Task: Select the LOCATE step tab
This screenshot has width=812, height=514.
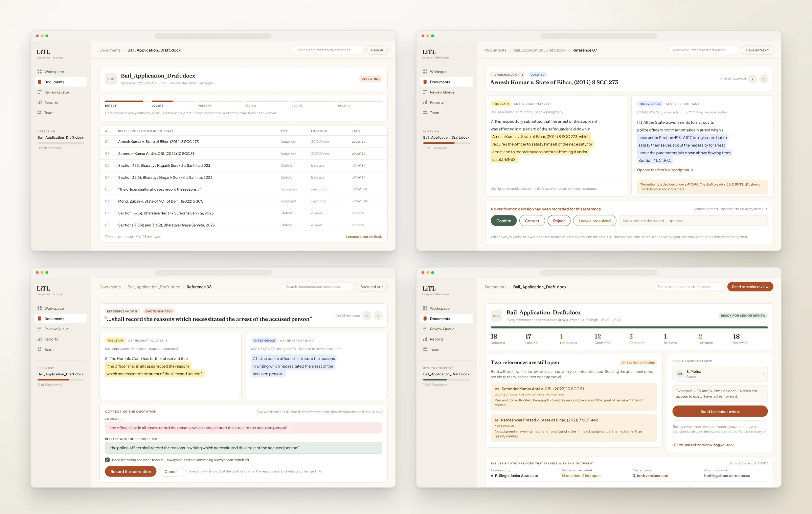Action: pyautogui.click(x=173, y=103)
